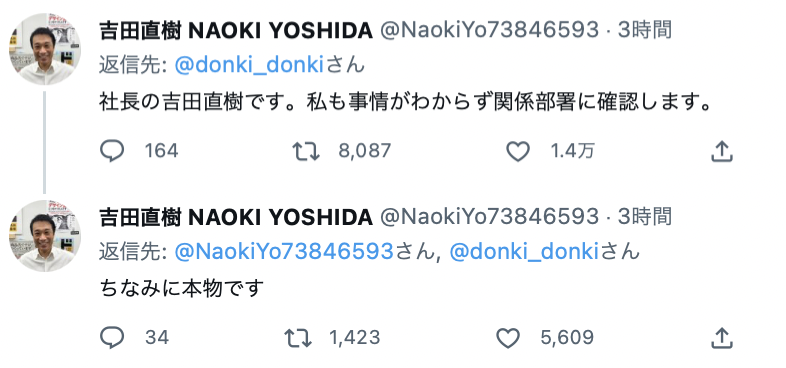The width and height of the screenshot is (786, 368).
Task: Open profile picture on the first tweet
Action: point(45,49)
